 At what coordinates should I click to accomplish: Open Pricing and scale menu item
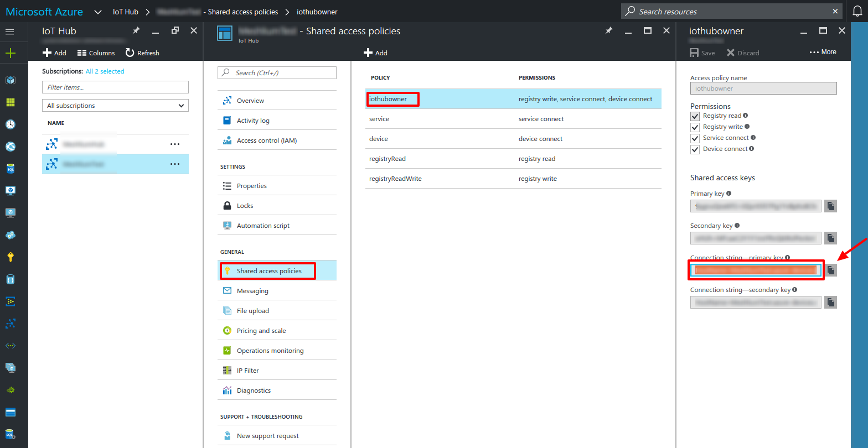(x=277, y=331)
